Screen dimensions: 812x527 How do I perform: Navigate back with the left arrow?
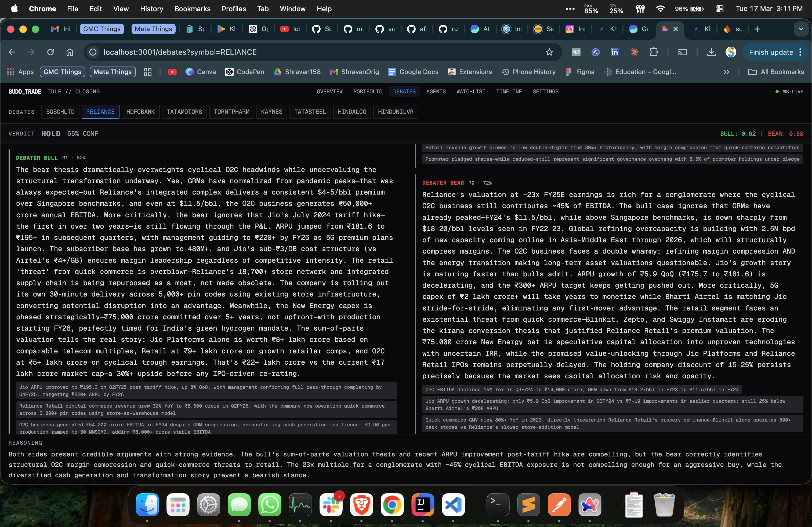pyautogui.click(x=12, y=52)
